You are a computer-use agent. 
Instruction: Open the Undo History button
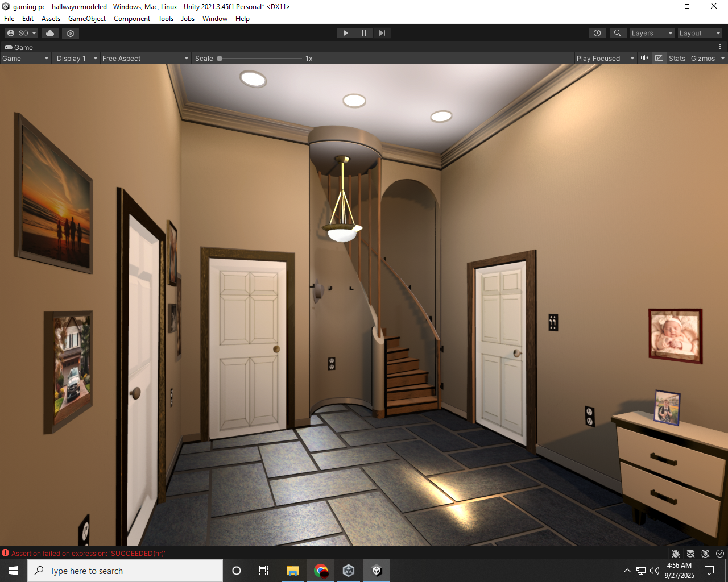tap(597, 33)
